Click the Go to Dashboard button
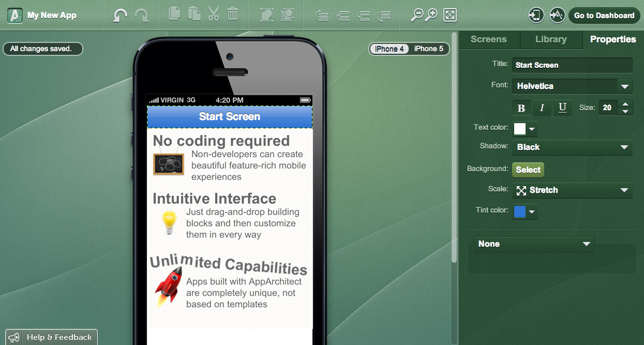Screen dimensions: 644x345 [x=604, y=16]
